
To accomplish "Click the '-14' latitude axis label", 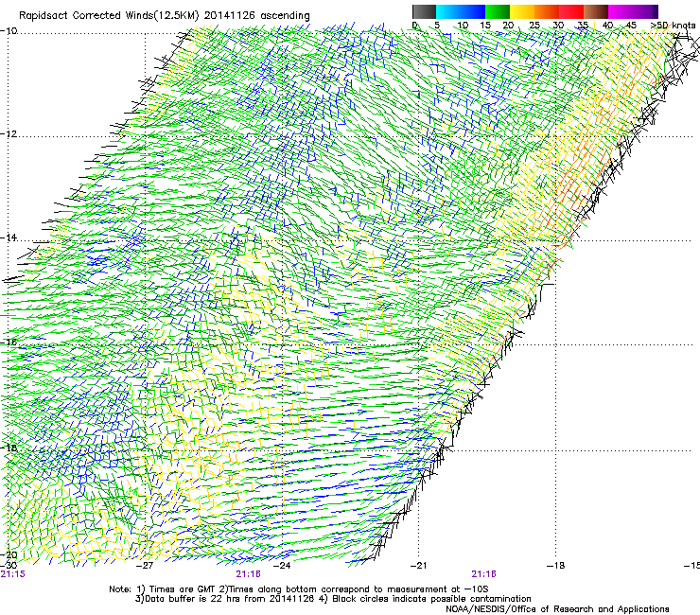I will pos(9,237).
